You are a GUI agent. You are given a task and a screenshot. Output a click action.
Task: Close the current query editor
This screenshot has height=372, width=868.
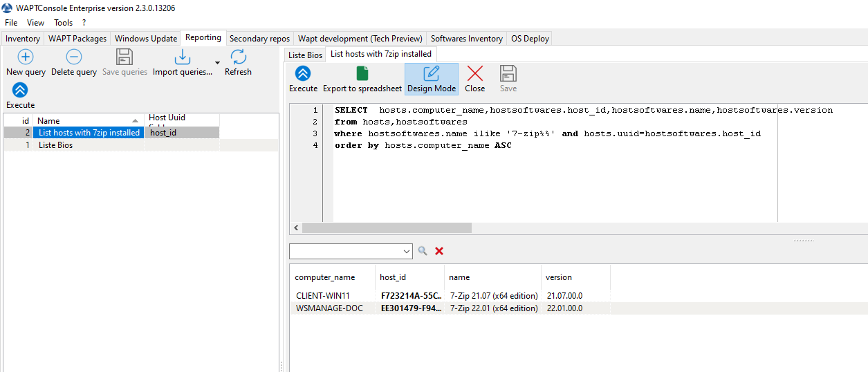(x=474, y=74)
